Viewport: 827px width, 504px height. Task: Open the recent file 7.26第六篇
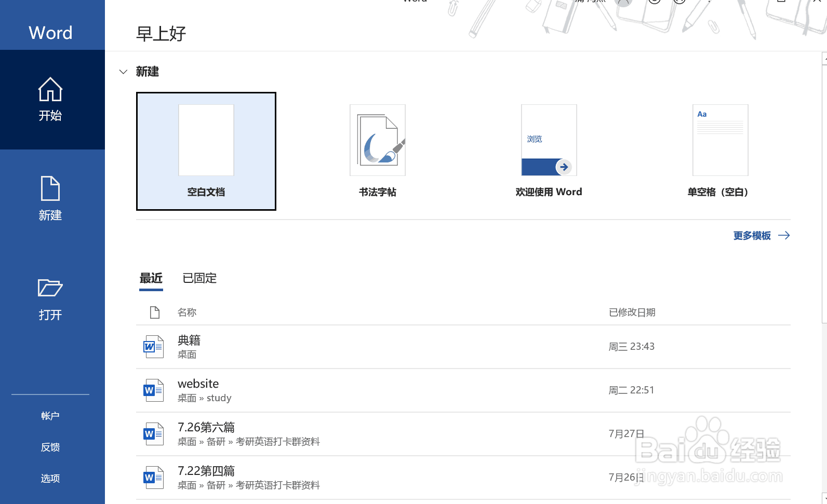click(463, 434)
